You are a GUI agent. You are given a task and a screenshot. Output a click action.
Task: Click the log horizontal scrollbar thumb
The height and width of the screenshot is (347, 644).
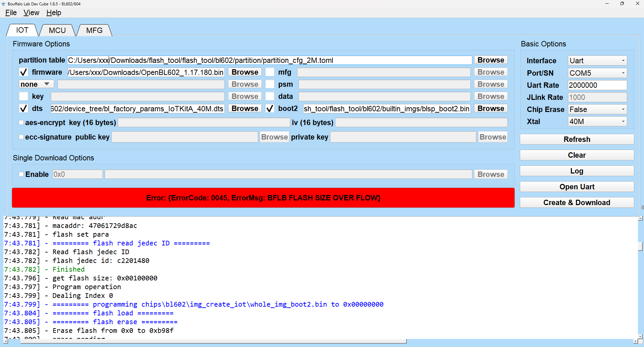(213, 341)
